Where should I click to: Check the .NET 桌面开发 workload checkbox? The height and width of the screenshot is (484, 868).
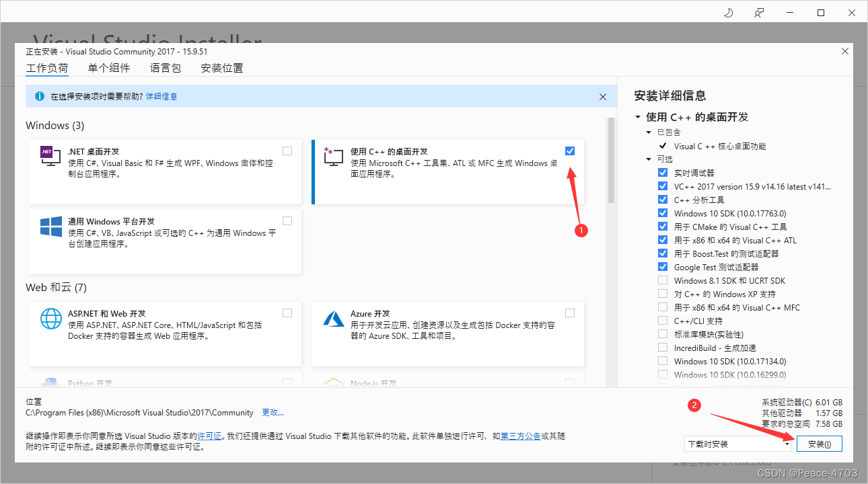tap(287, 151)
